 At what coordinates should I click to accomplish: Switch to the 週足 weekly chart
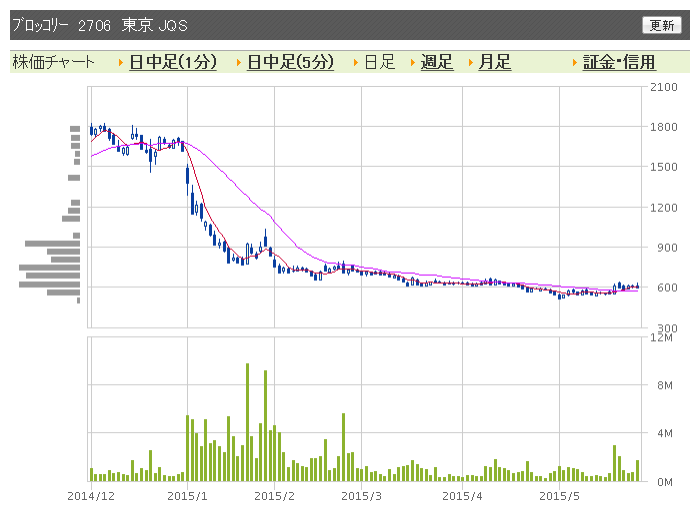[x=437, y=62]
